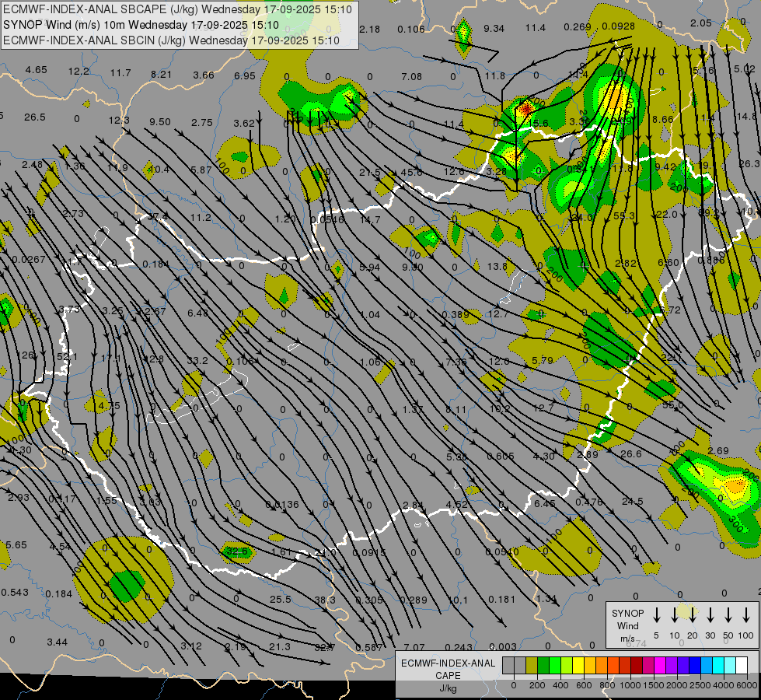This screenshot has height=700, width=761.
Task: Click the map value 55.3
Action: (x=624, y=215)
